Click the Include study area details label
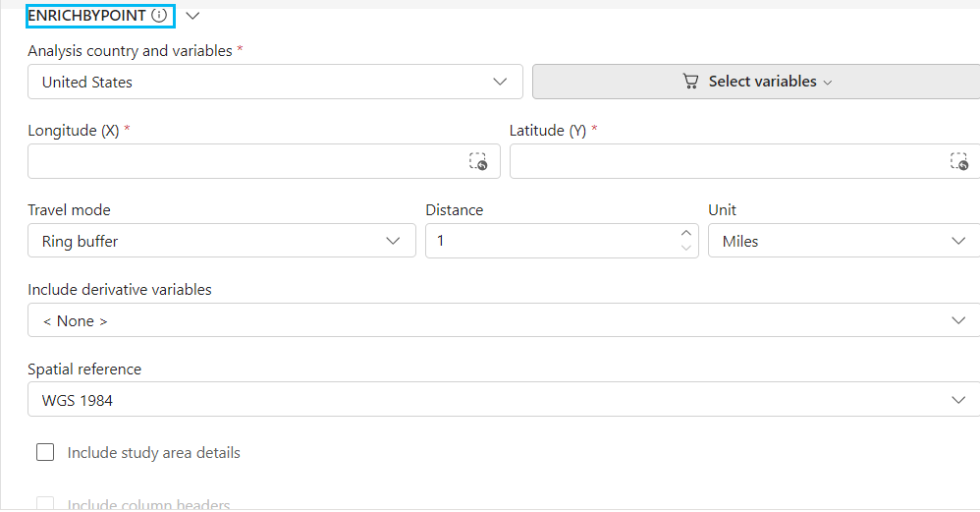Image resolution: width=980 pixels, height=512 pixels. (x=154, y=453)
